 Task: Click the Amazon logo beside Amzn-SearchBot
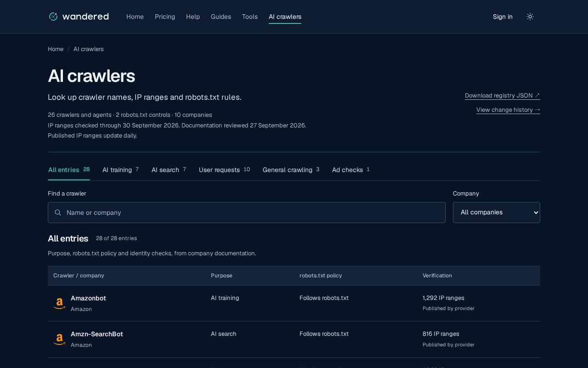(59, 339)
